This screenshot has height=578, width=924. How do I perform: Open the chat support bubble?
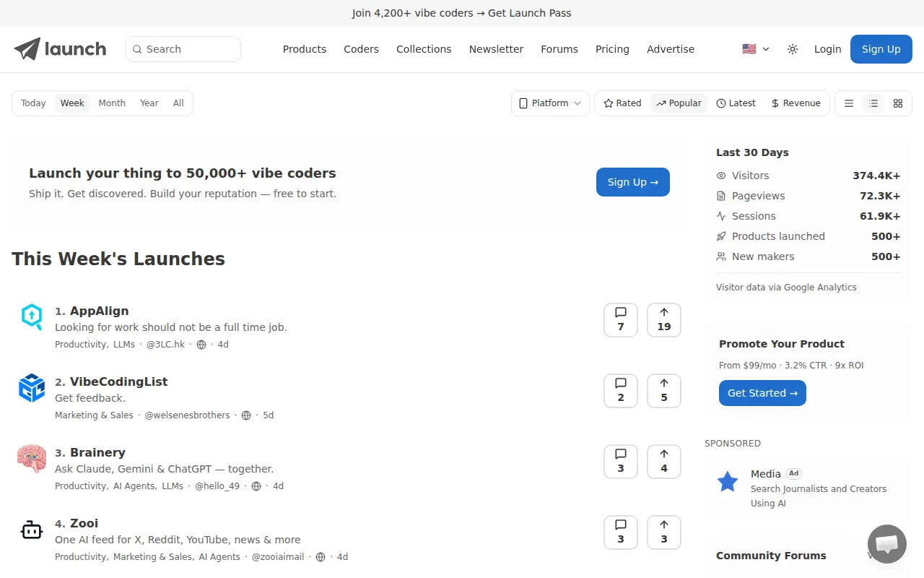point(886,544)
